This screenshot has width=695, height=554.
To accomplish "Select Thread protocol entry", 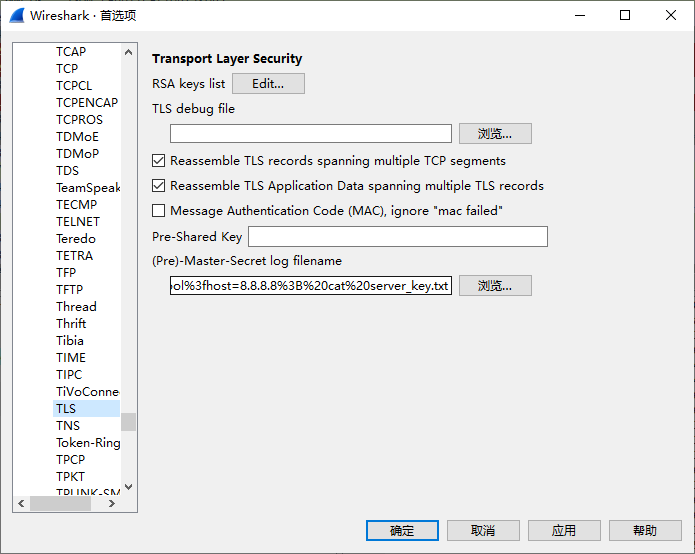I will pos(76,307).
